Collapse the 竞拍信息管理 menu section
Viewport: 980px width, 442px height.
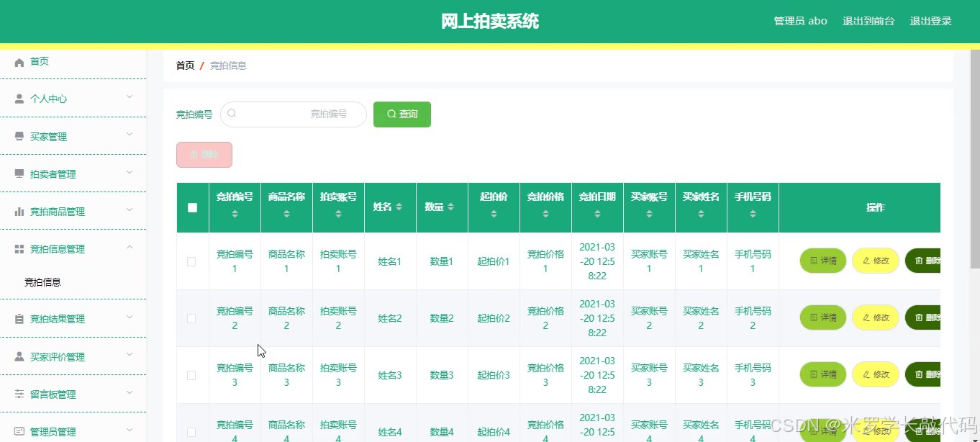pos(58,247)
